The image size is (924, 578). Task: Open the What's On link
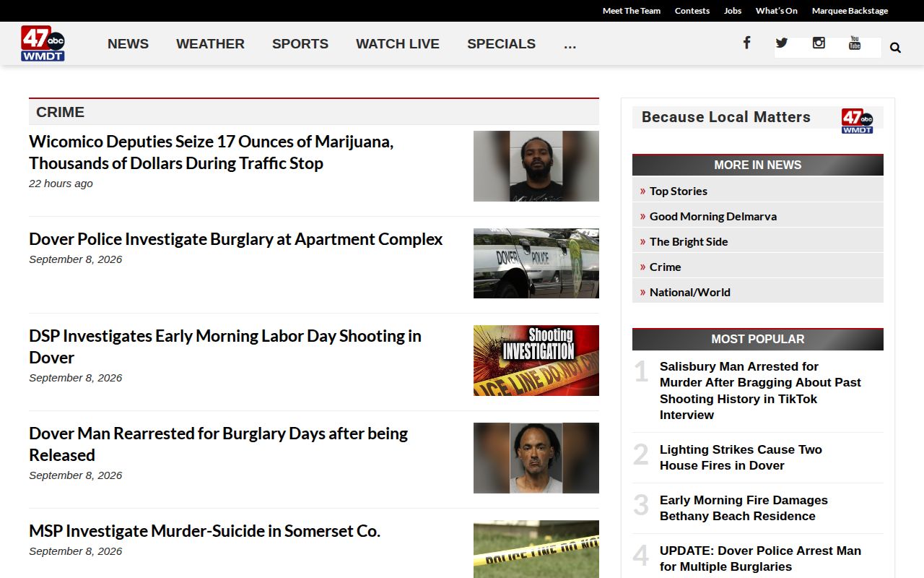click(777, 11)
